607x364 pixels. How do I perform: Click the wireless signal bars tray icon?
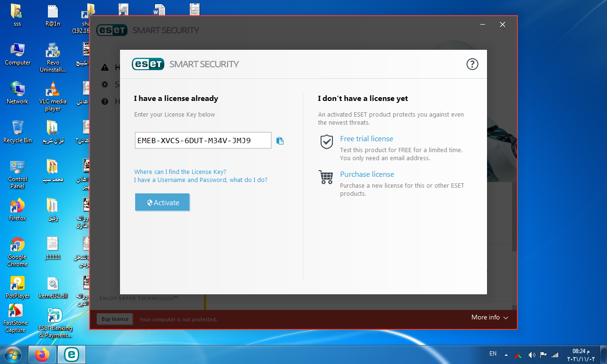tap(555, 355)
